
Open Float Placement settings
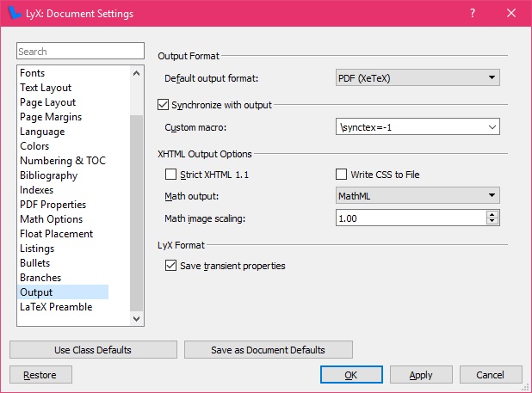click(x=56, y=234)
